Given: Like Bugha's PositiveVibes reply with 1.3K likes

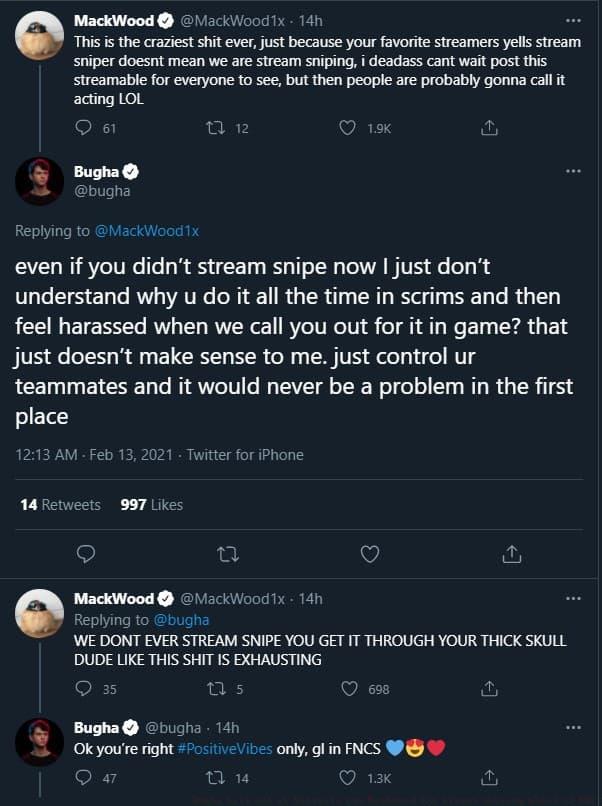Looking at the screenshot, I should 348,777.
